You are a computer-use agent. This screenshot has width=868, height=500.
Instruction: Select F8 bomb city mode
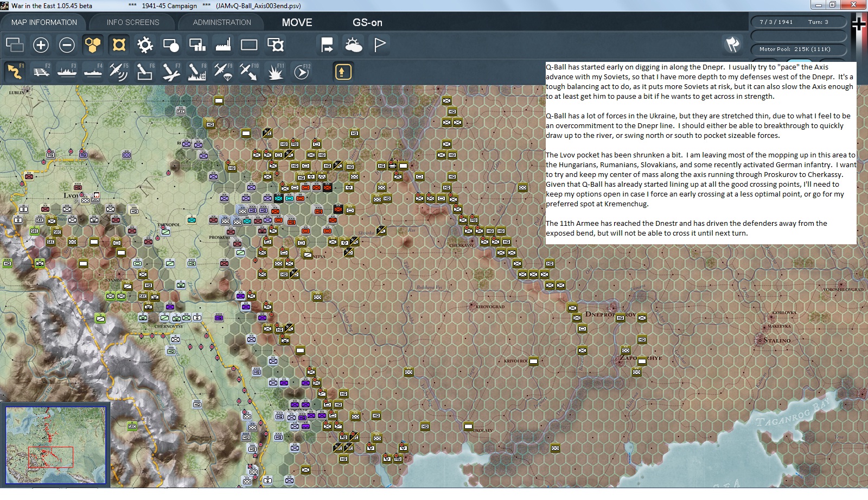point(197,72)
